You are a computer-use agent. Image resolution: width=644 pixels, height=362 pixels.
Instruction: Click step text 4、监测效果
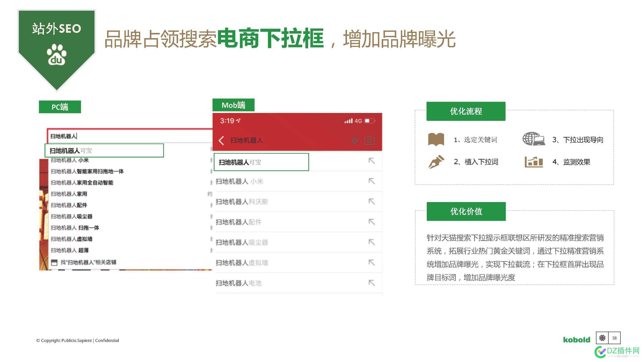click(571, 162)
